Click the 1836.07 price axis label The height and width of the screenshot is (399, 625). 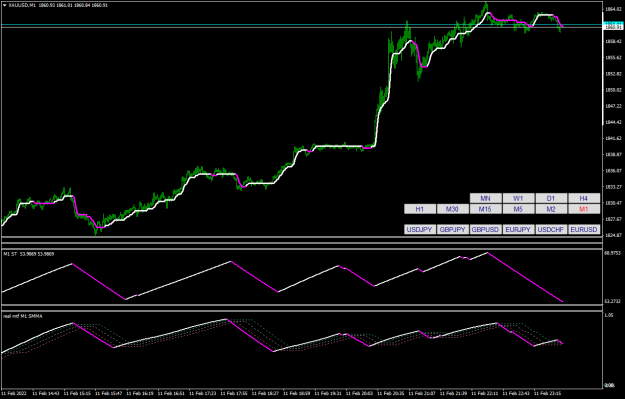(613, 171)
